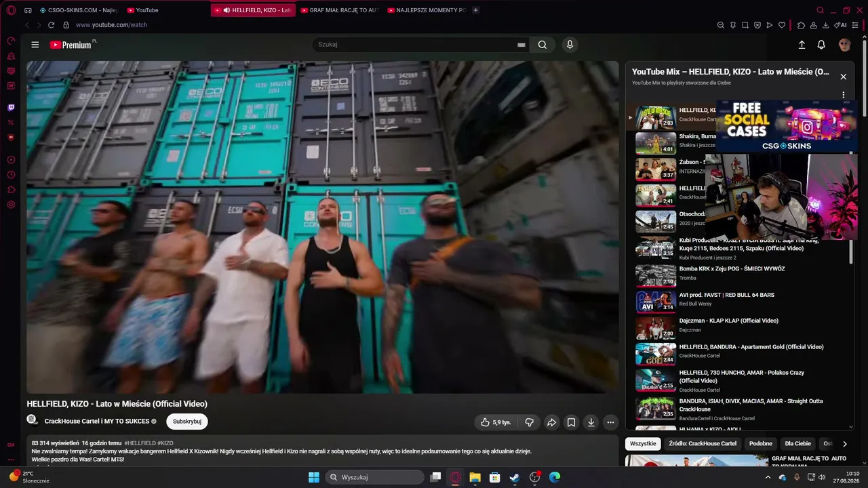
Task: Open more actions menu below the video
Action: tap(611, 422)
